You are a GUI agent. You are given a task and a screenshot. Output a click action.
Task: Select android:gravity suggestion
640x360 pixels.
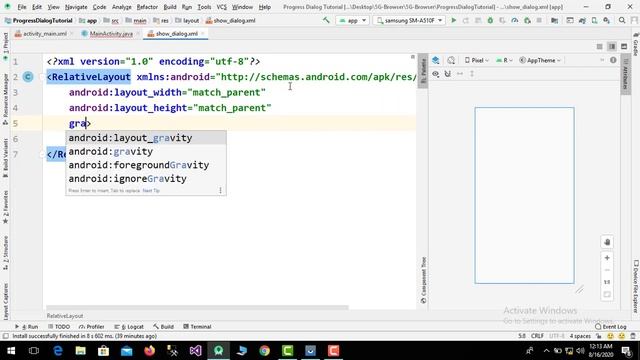click(x=146, y=151)
